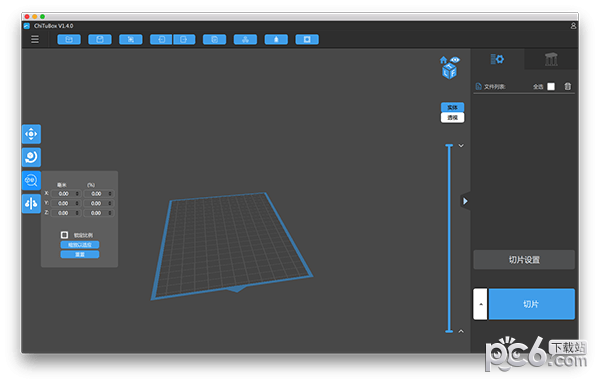Click the save project toolbar button
600x384 pixels.
point(100,39)
